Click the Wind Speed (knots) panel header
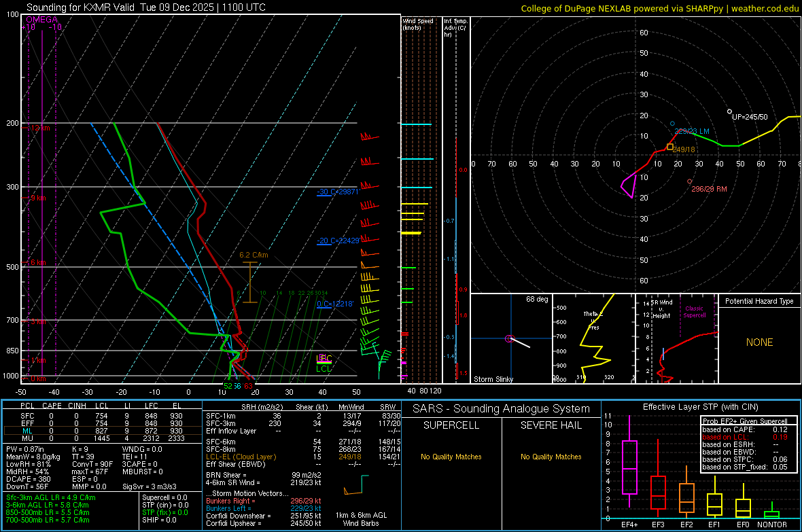Image resolution: width=802 pixels, height=532 pixels. point(418,24)
